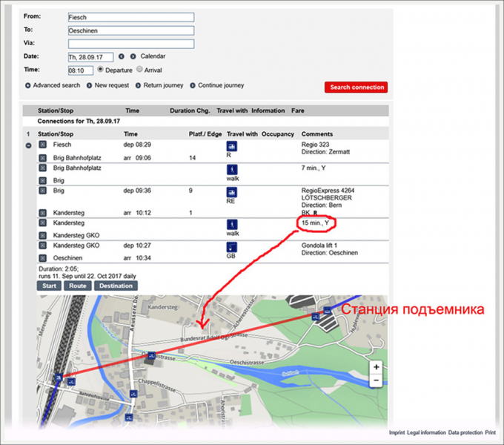
Task: Click the red Search connection button
Action: tap(356, 87)
